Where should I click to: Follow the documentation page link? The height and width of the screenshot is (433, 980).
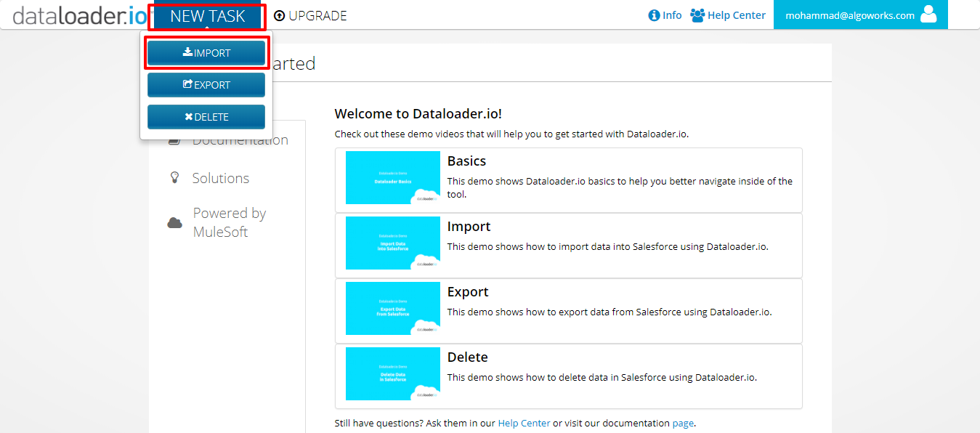(683, 423)
